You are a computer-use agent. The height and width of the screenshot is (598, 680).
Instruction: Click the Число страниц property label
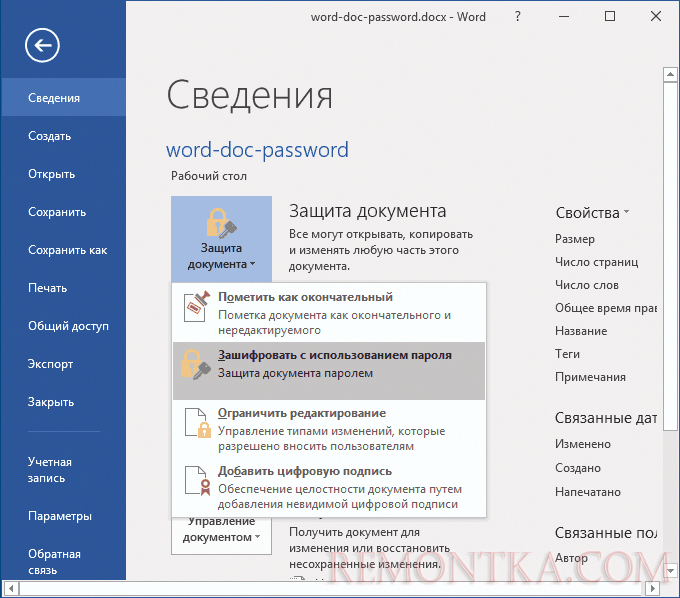tap(596, 262)
